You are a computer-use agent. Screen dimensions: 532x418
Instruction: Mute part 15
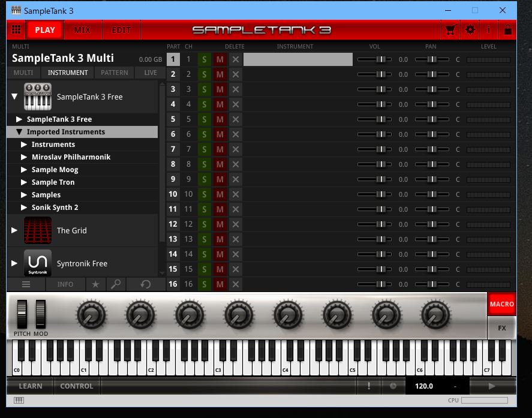point(220,269)
